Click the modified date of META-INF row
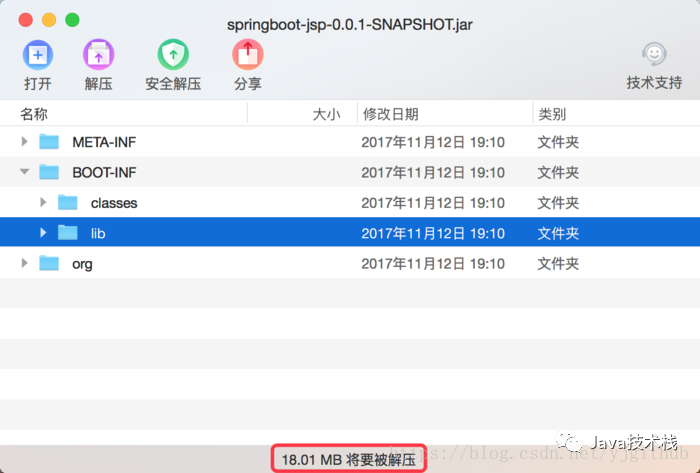 [x=433, y=142]
